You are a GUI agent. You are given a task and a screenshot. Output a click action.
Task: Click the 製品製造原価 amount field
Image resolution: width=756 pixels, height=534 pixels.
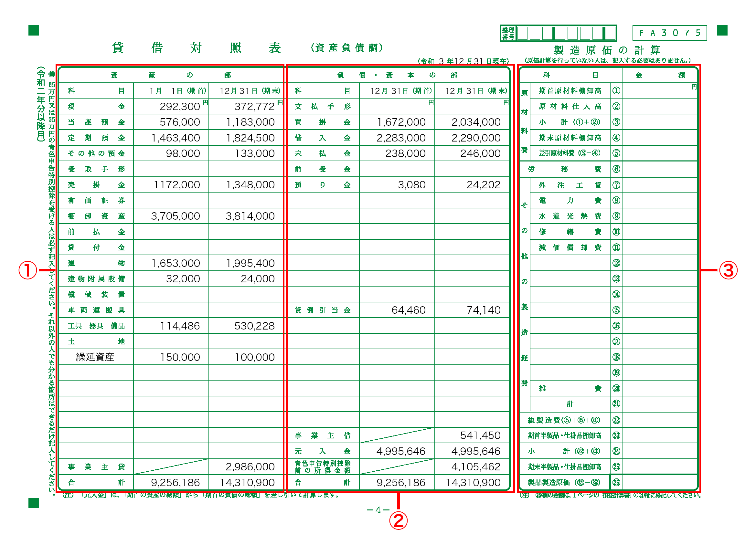pyautogui.click(x=660, y=483)
